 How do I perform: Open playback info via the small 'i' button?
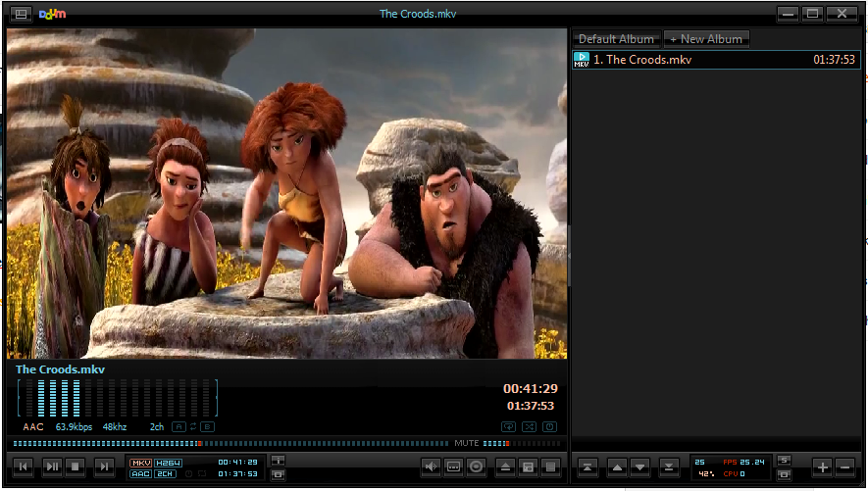coord(278,460)
